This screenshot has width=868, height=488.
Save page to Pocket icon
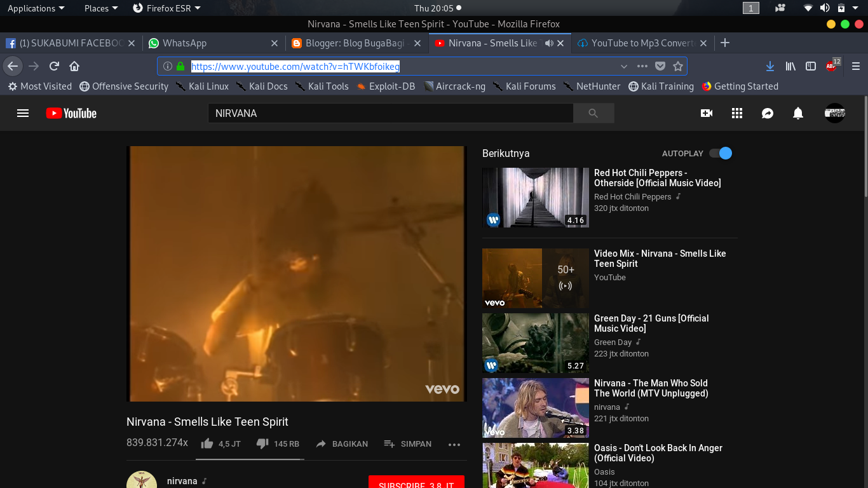660,66
